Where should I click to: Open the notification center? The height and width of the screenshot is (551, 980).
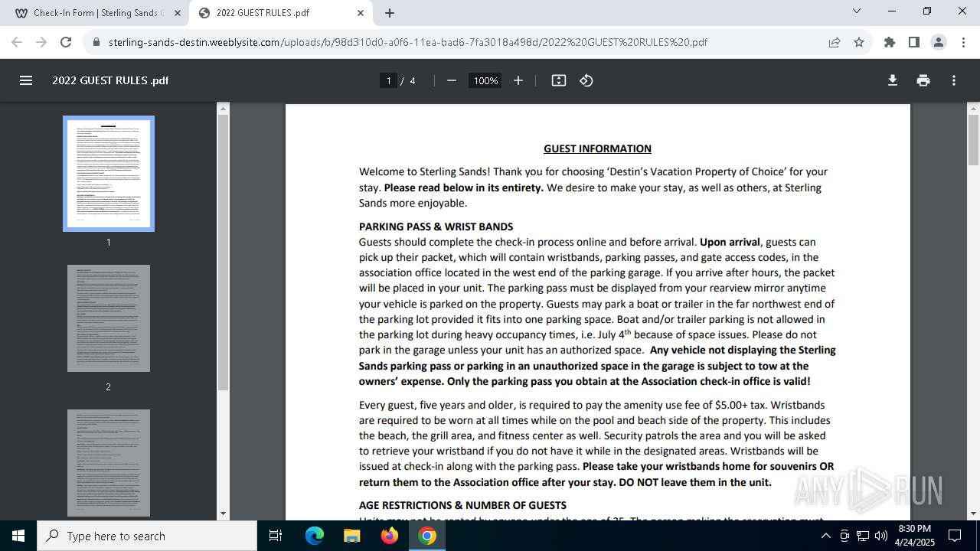[x=955, y=536]
